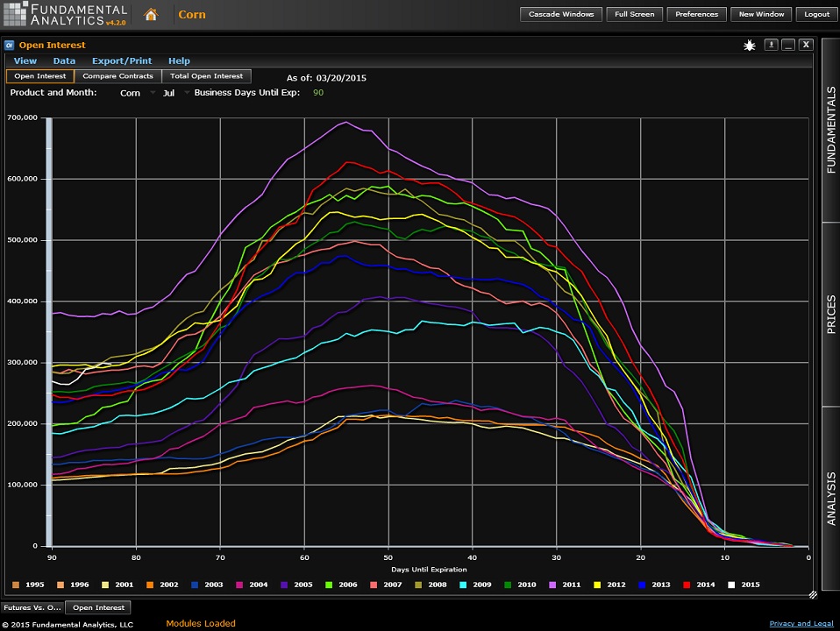Click the New Window button
Image resolution: width=840 pixels, height=631 pixels.
click(x=761, y=15)
